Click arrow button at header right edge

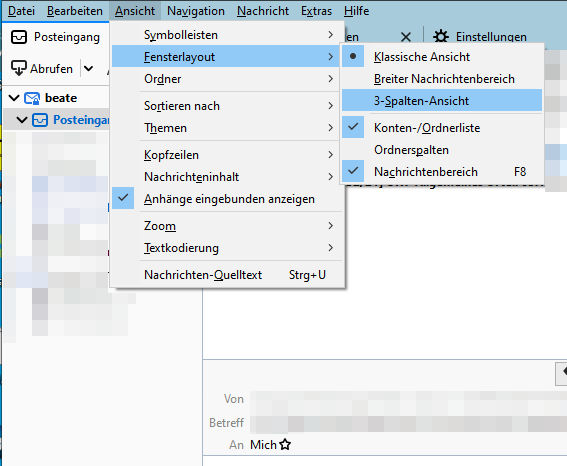click(x=562, y=373)
